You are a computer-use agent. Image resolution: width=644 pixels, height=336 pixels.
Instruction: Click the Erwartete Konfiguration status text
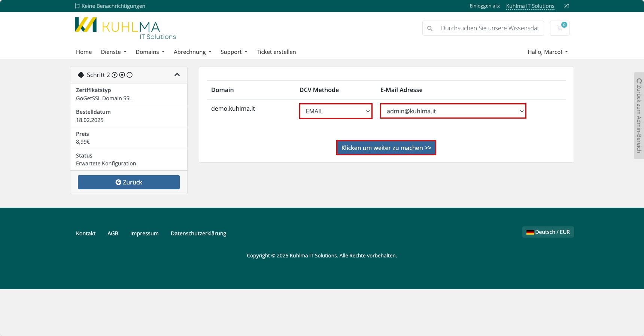coord(106,164)
